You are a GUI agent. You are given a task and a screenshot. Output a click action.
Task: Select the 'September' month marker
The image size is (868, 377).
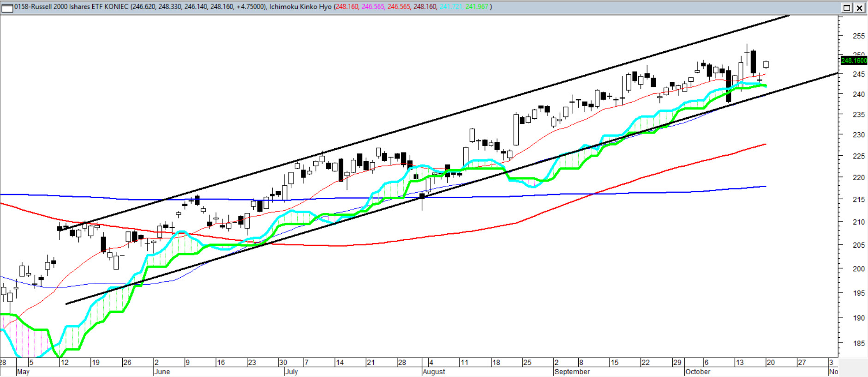click(x=572, y=371)
